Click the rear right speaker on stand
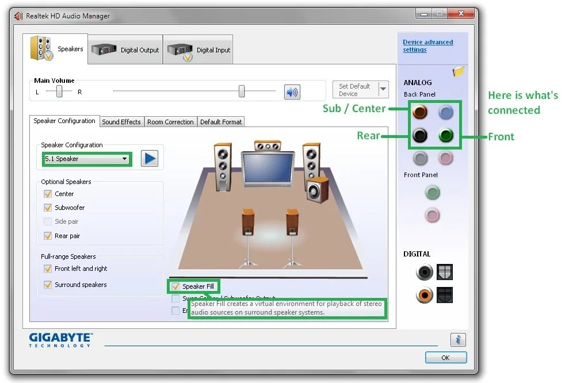This screenshot has width=588, height=383. (292, 238)
